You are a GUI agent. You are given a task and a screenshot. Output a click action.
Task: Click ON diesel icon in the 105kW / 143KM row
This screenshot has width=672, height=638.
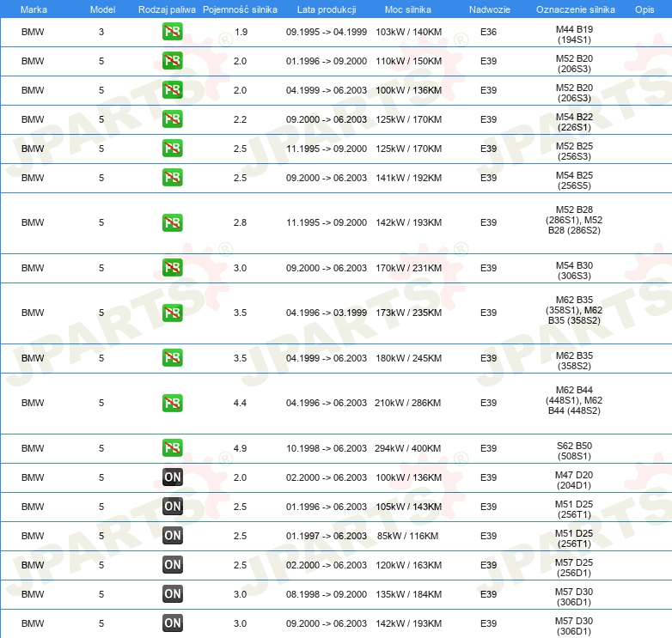tap(173, 507)
